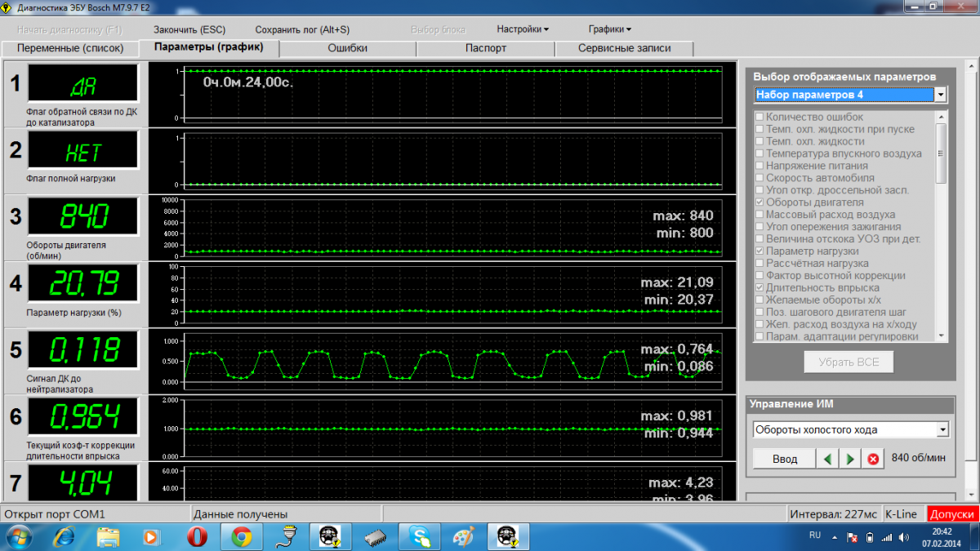This screenshot has width=980, height=551.
Task: Open Google Chrome from the taskbar
Action: (x=240, y=536)
